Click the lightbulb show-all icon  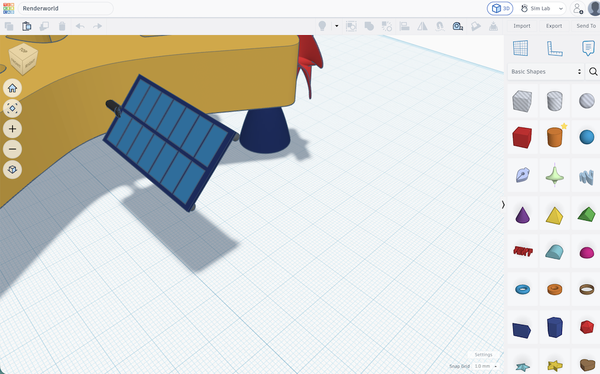point(322,26)
